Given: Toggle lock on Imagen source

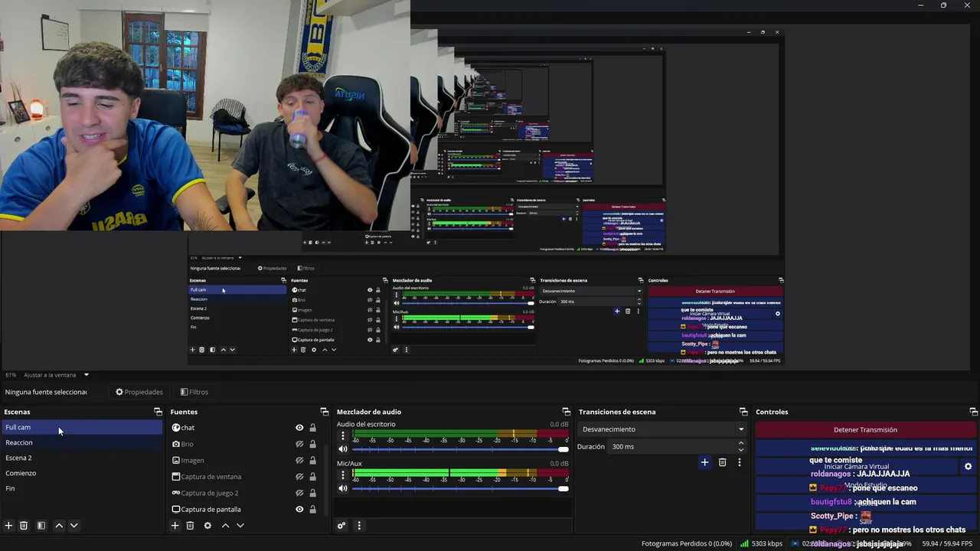Looking at the screenshot, I should tap(312, 461).
